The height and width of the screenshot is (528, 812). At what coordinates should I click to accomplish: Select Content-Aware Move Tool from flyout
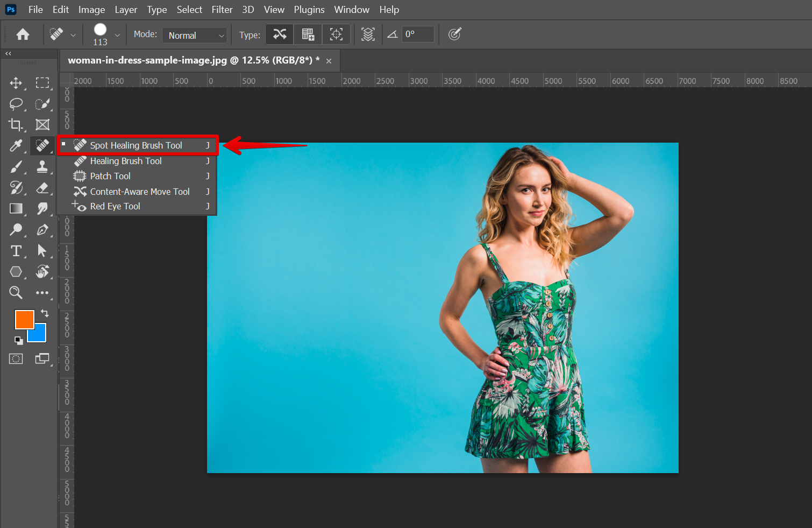coord(139,192)
